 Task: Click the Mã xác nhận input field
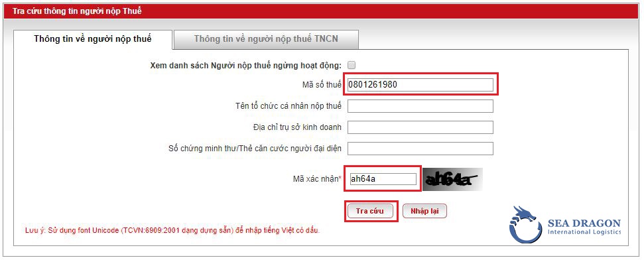383,179
